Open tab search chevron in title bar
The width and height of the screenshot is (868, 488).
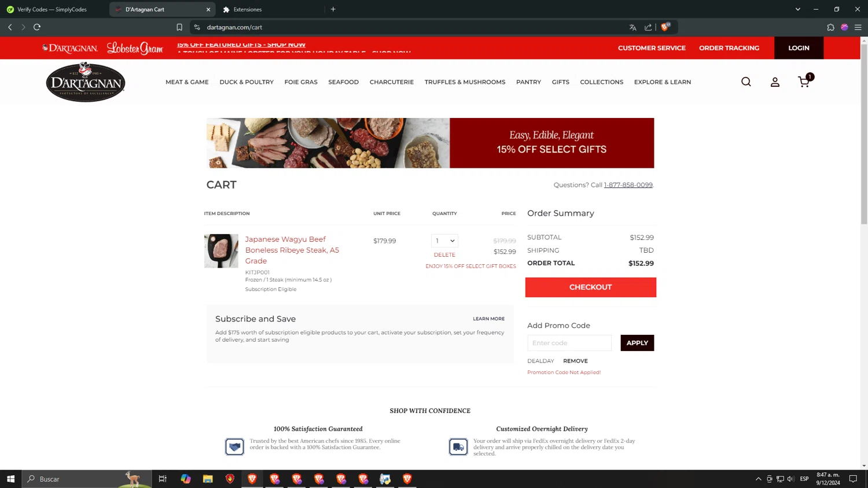coord(798,9)
